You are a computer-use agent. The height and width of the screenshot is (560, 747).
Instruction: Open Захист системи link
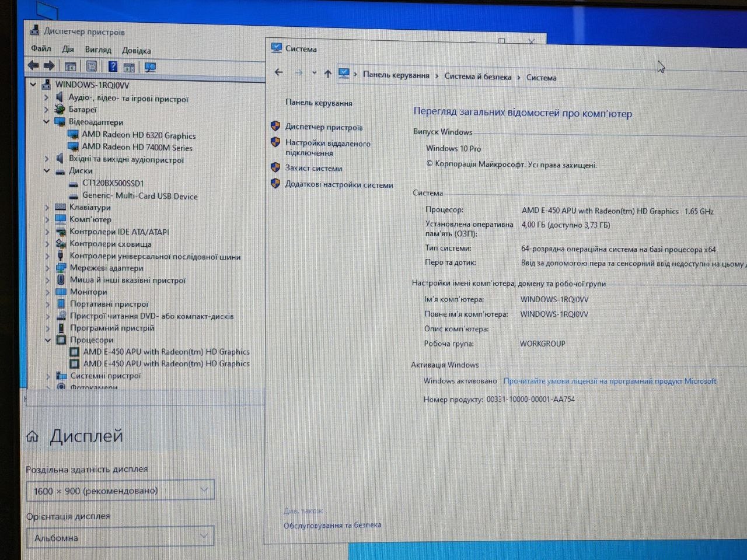tap(313, 168)
